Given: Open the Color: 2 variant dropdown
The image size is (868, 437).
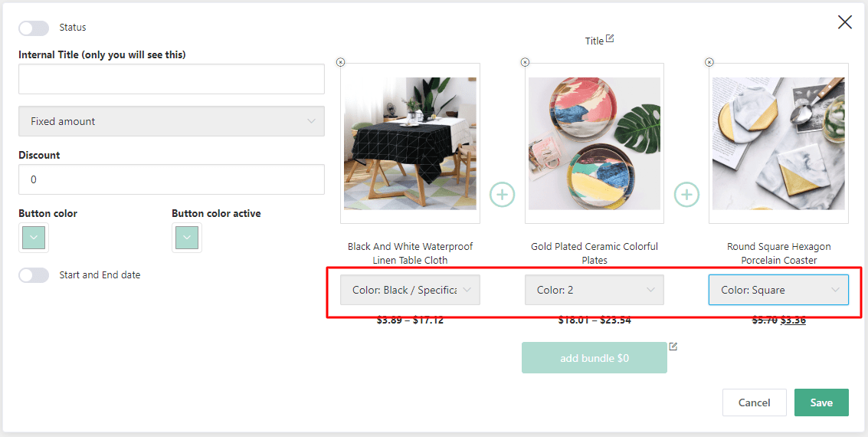Looking at the screenshot, I should coord(594,291).
